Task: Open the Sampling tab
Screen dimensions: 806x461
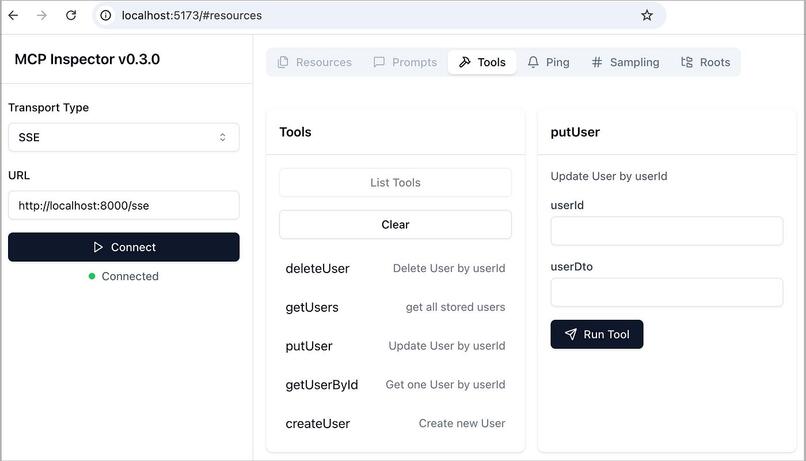Action: (x=625, y=62)
